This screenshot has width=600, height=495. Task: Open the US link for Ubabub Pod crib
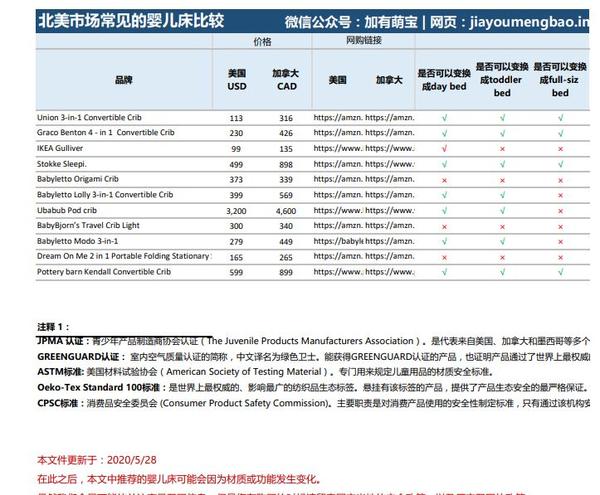click(338, 210)
